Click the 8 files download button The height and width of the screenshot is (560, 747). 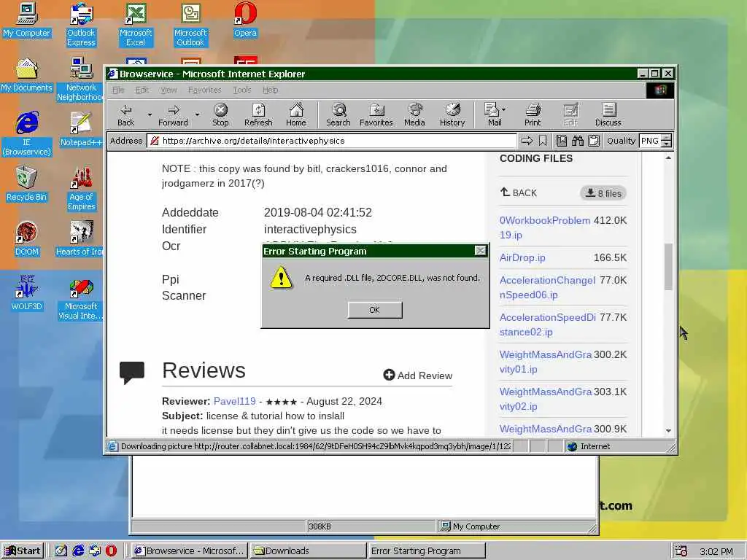[603, 193]
